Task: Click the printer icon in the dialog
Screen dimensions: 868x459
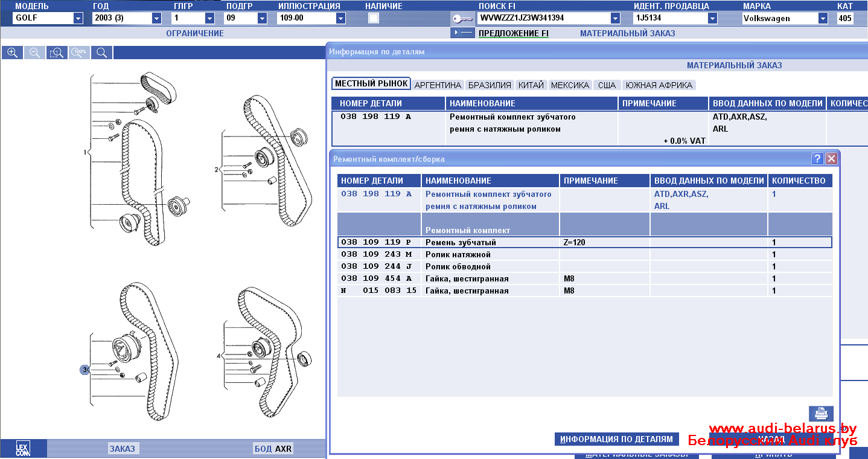Action: coord(821,414)
